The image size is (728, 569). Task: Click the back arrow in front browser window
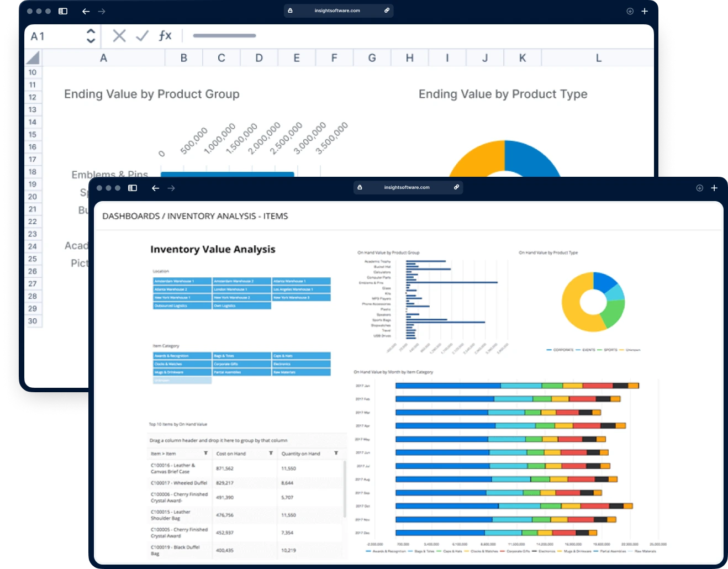155,188
